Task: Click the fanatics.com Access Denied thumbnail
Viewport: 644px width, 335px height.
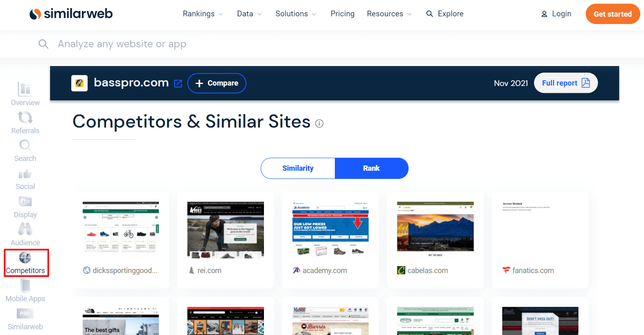Action: (x=540, y=230)
